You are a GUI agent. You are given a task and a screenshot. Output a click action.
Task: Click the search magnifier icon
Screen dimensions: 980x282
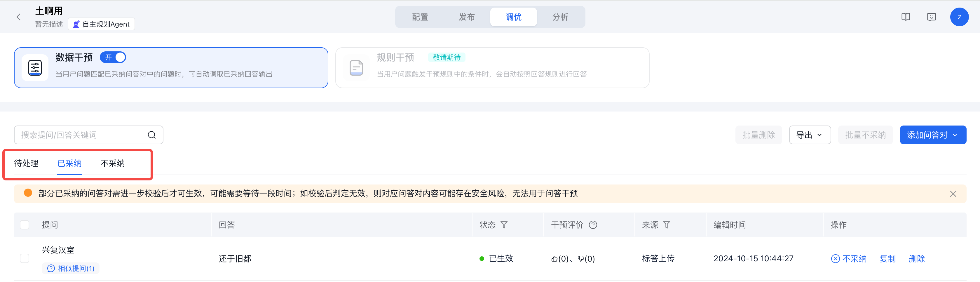coord(151,135)
